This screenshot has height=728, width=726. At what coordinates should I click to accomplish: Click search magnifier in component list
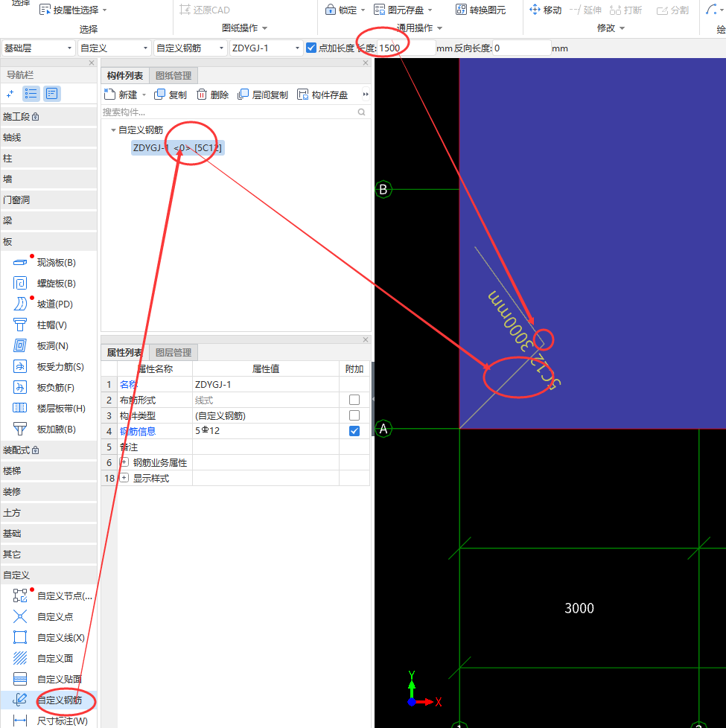pyautogui.click(x=361, y=112)
